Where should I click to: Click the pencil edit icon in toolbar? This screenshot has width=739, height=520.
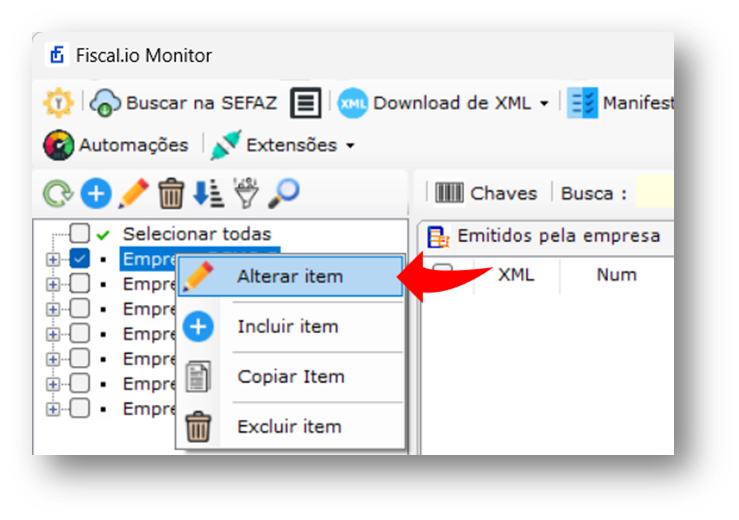(134, 193)
